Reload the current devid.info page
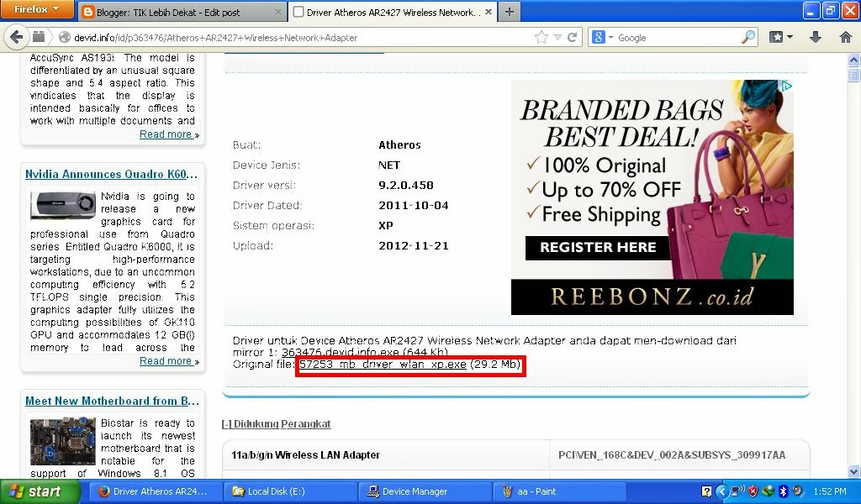The height and width of the screenshot is (504, 861). tap(573, 37)
